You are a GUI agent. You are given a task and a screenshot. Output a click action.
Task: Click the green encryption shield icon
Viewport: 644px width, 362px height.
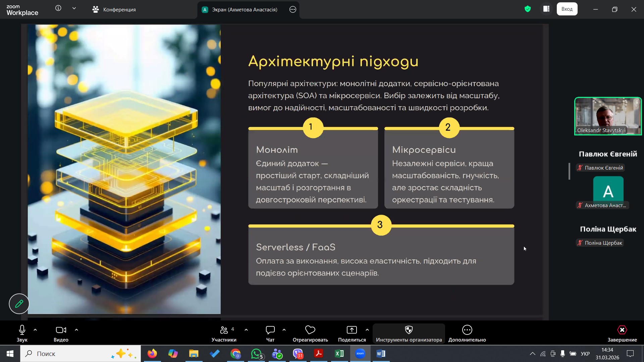[x=528, y=9]
